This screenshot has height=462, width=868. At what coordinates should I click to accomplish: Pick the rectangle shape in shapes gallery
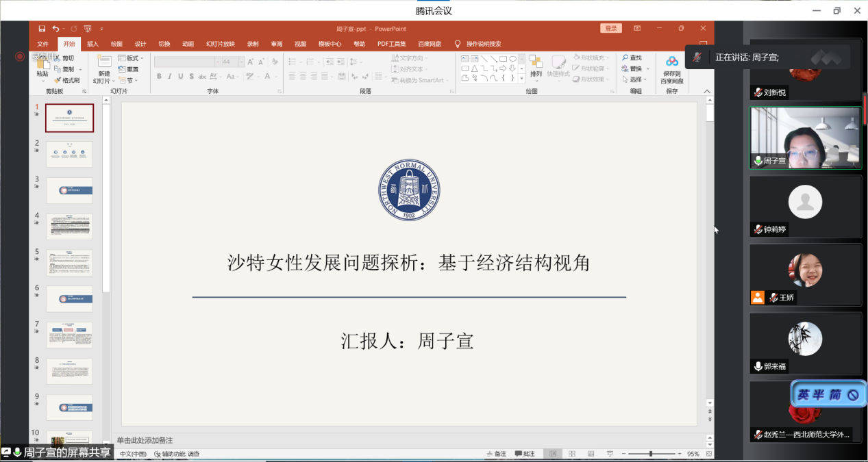[x=503, y=59]
